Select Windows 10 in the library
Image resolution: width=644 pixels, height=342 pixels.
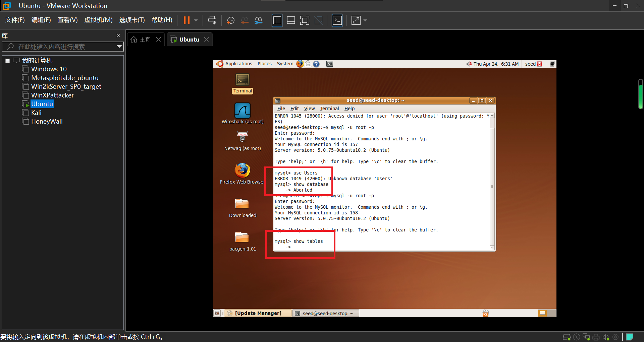(x=49, y=69)
